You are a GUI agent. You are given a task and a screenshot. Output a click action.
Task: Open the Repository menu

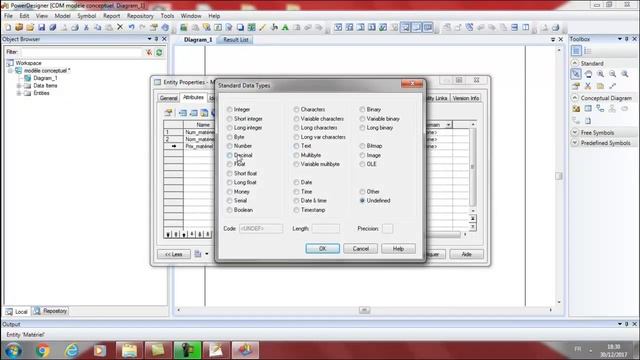[140, 16]
